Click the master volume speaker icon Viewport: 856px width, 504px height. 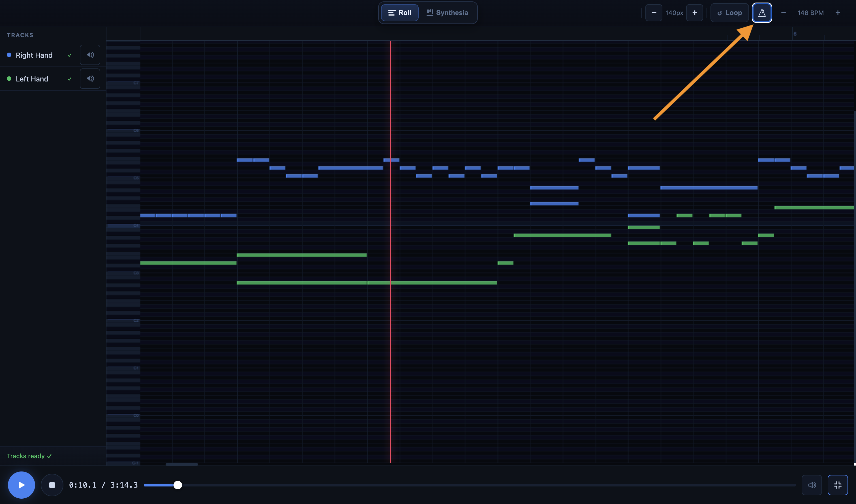(812, 485)
